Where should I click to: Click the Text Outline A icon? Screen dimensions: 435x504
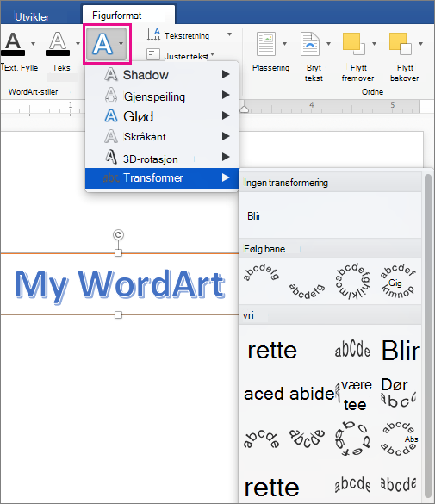tap(58, 40)
